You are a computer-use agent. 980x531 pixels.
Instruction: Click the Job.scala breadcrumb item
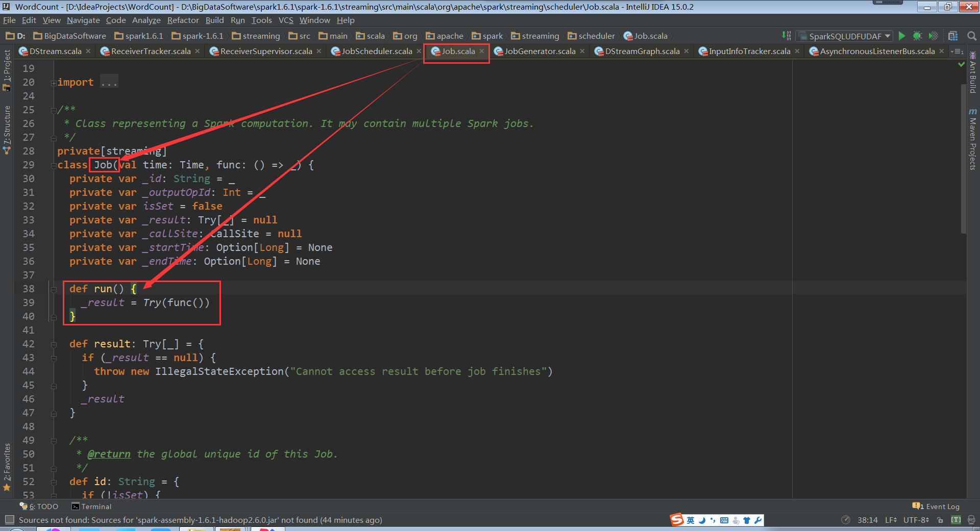click(646, 36)
